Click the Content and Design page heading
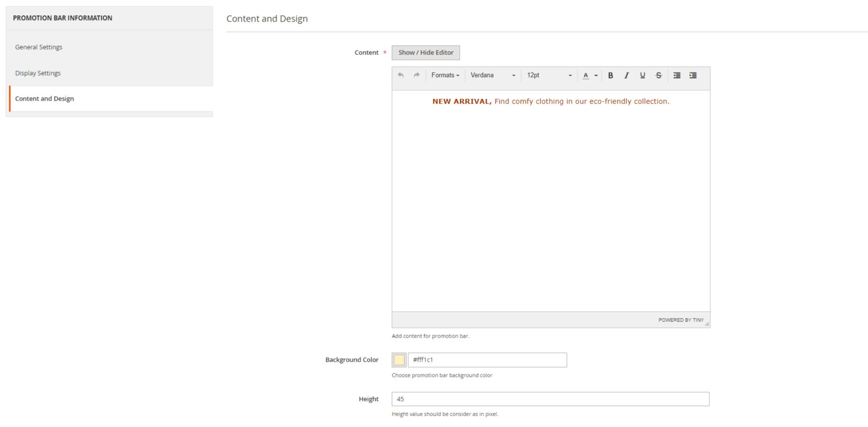 [x=267, y=19]
